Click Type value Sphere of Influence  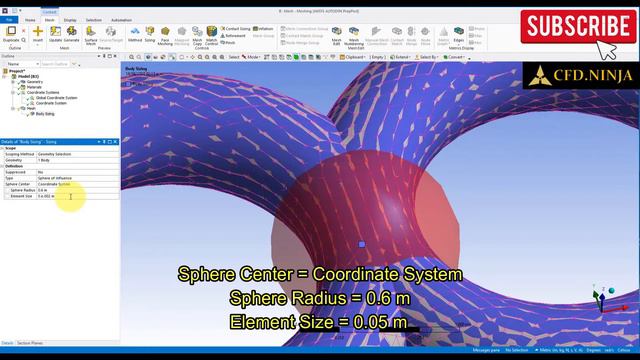78,178
